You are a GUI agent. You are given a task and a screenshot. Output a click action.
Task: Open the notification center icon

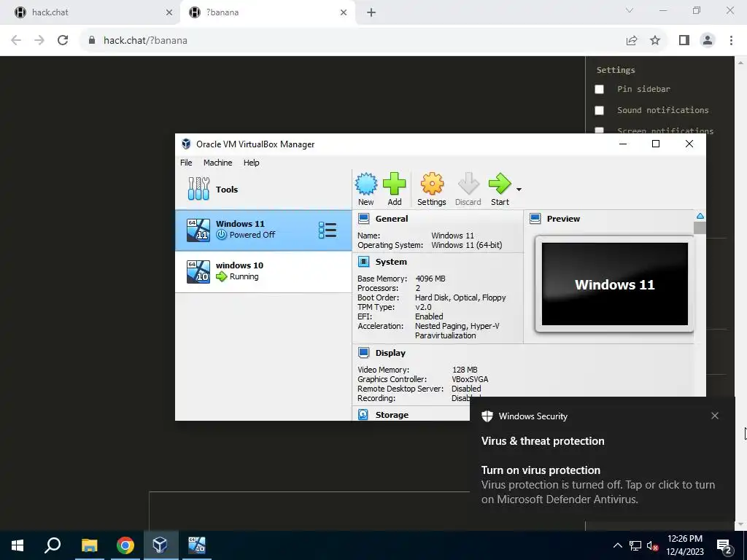point(724,546)
